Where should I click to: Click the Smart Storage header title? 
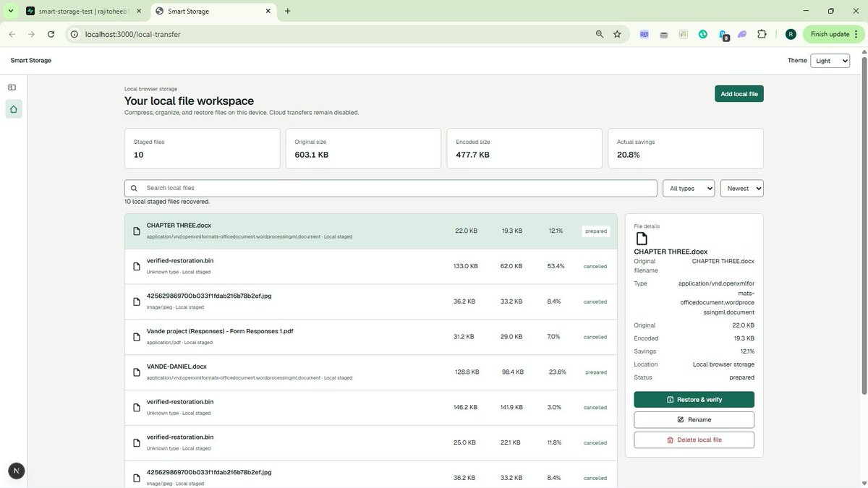point(31,60)
